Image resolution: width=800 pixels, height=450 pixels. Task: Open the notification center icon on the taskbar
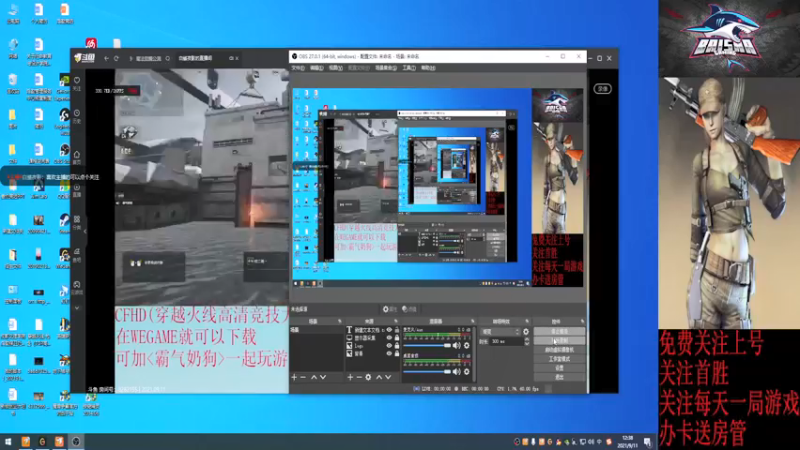pos(647,442)
